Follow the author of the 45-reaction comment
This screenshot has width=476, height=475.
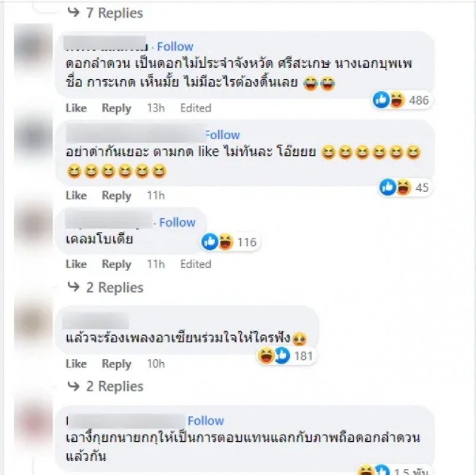(223, 135)
